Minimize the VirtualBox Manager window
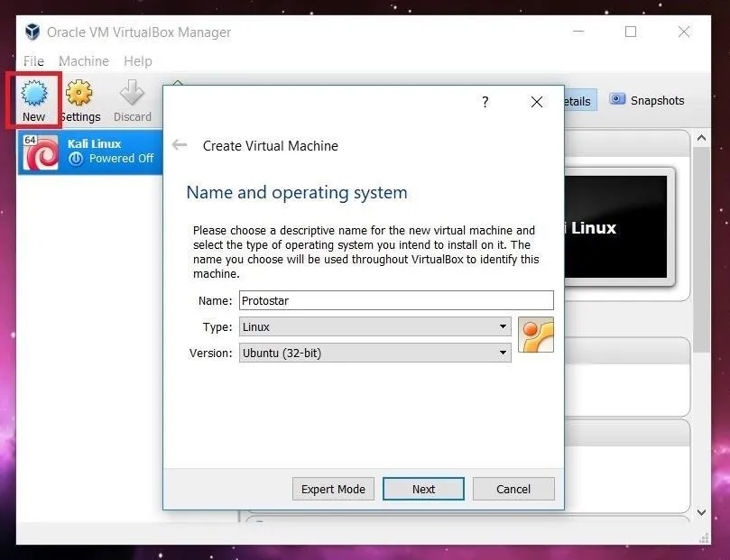This screenshot has width=730, height=560. click(x=578, y=32)
